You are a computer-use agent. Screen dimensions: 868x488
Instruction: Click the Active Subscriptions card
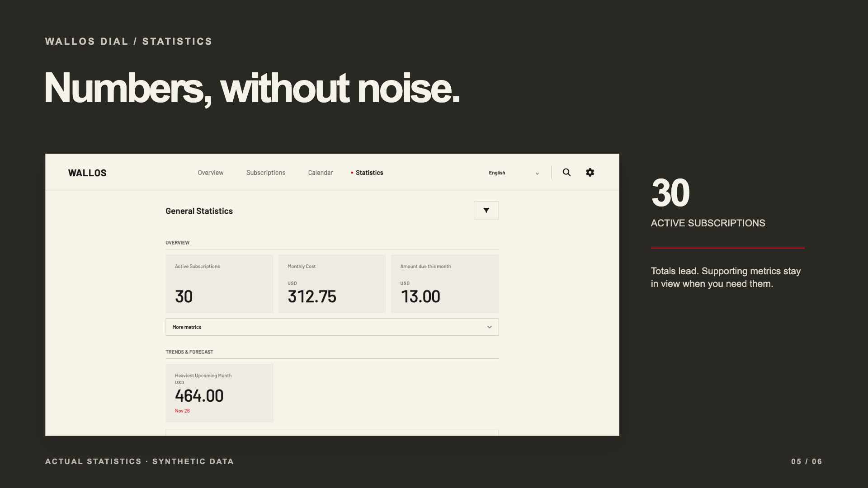(219, 283)
